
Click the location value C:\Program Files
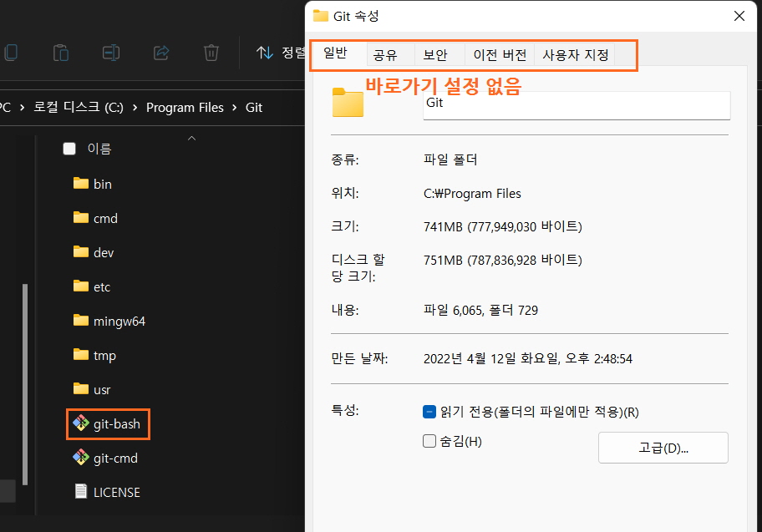click(472, 194)
